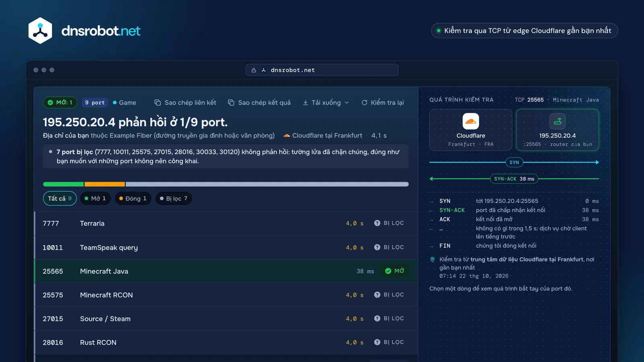The image size is (644, 362).
Task: Click the question mark icon in the Terraria row
Action: 377,223
